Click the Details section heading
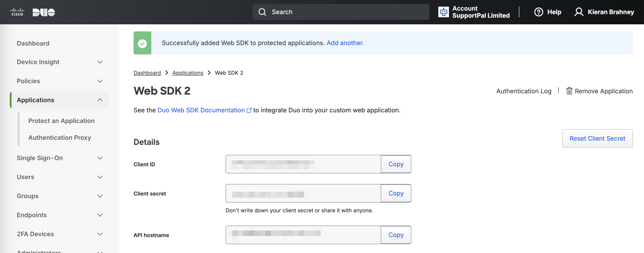 pyautogui.click(x=146, y=142)
